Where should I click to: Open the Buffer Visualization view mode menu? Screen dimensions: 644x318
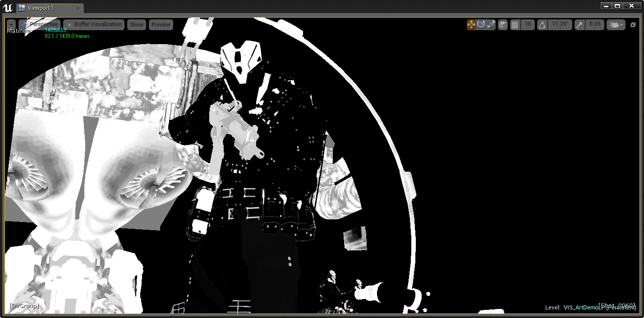coord(94,24)
